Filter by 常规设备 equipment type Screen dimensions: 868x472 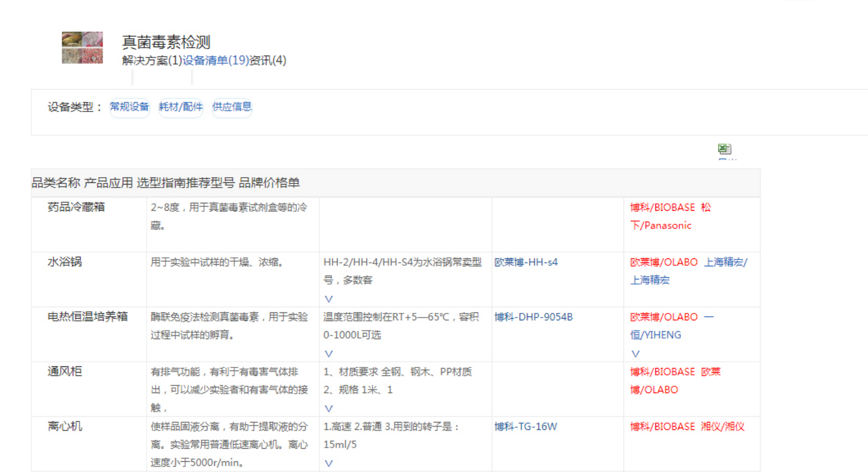[129, 107]
